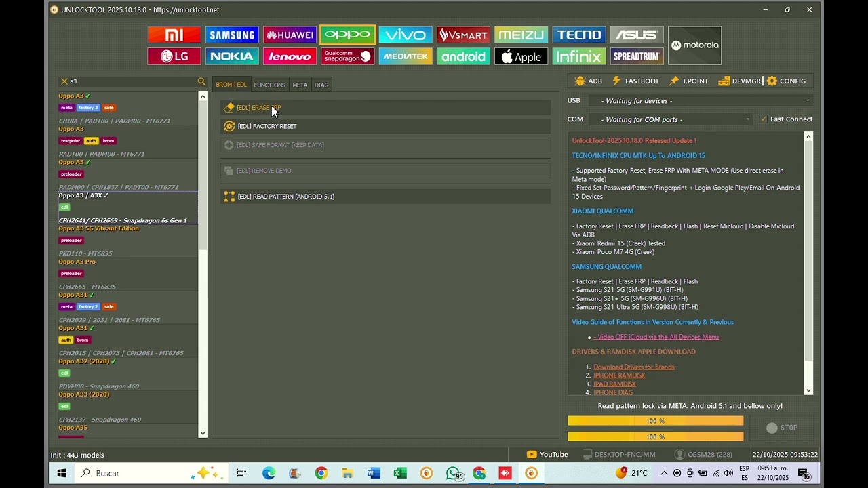
Task: Choose the LG brand logo
Action: (x=174, y=56)
